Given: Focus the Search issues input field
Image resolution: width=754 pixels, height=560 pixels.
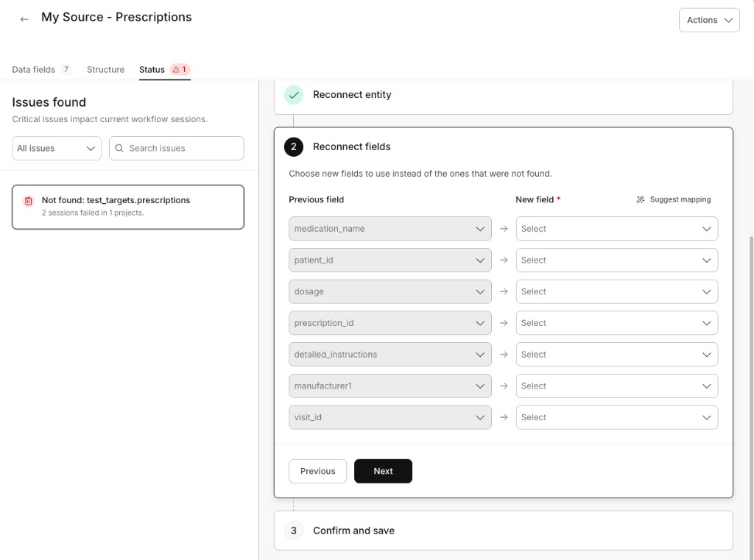Looking at the screenshot, I should point(177,148).
